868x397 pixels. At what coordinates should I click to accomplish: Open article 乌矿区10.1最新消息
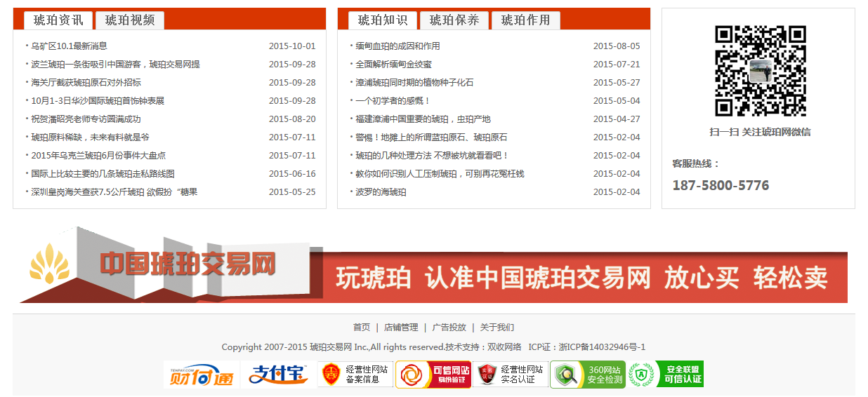click(69, 46)
